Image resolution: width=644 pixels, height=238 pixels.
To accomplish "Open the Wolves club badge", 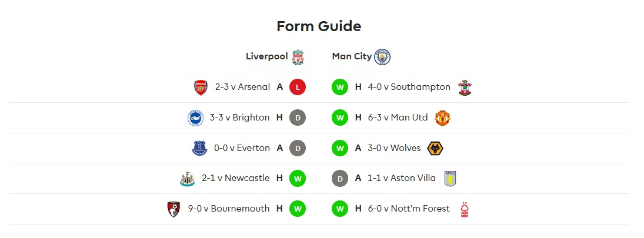I will pos(435,148).
